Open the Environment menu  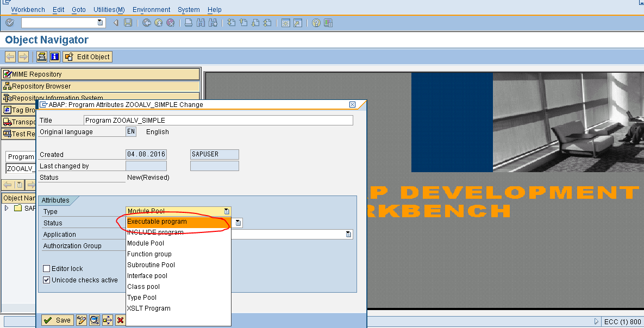pyautogui.click(x=151, y=9)
